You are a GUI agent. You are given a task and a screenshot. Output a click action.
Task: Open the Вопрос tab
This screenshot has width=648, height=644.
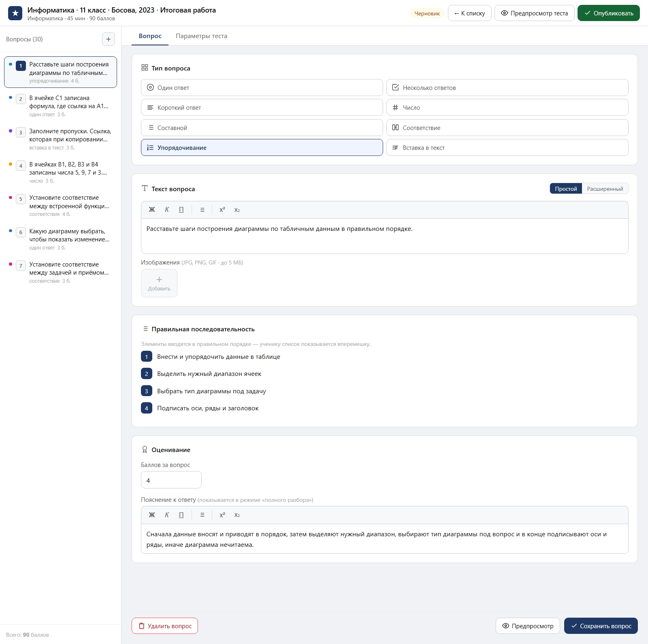click(x=150, y=36)
